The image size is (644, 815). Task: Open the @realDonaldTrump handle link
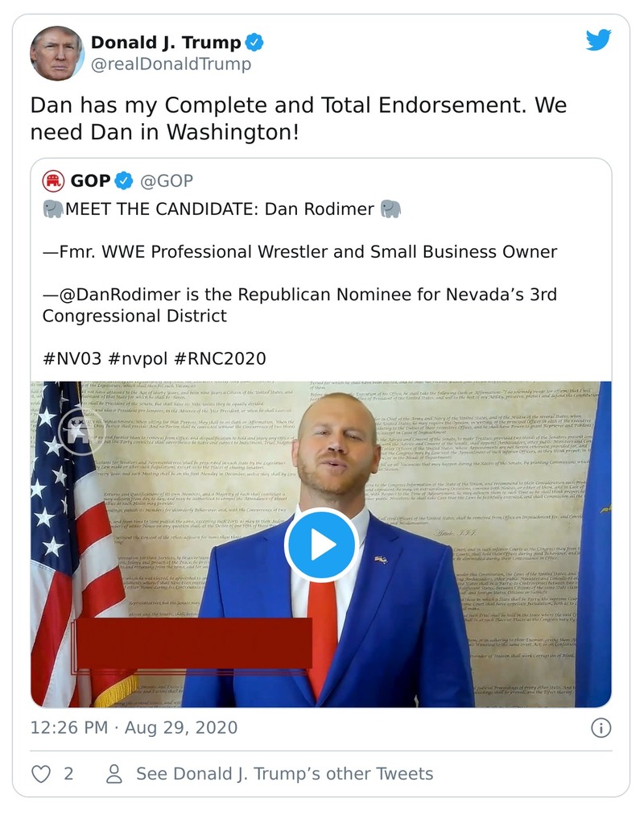[x=171, y=64]
